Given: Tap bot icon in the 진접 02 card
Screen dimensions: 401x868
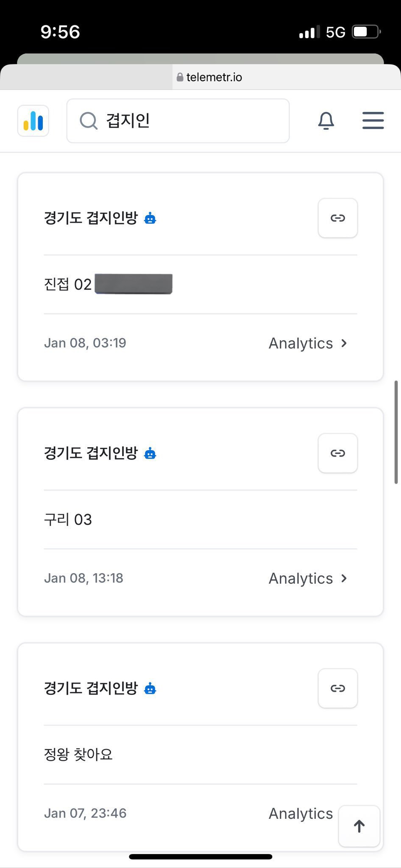Looking at the screenshot, I should tap(150, 218).
